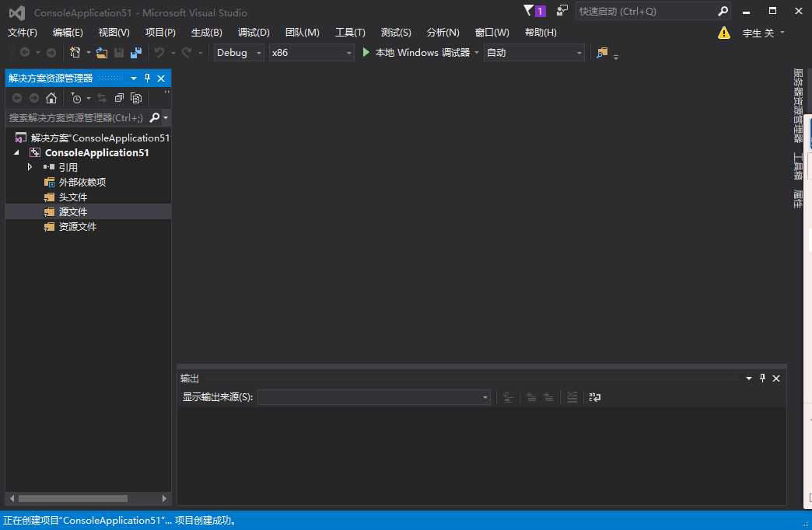Open Solution Explorer search options dropdown
The height and width of the screenshot is (530, 812).
click(x=166, y=117)
